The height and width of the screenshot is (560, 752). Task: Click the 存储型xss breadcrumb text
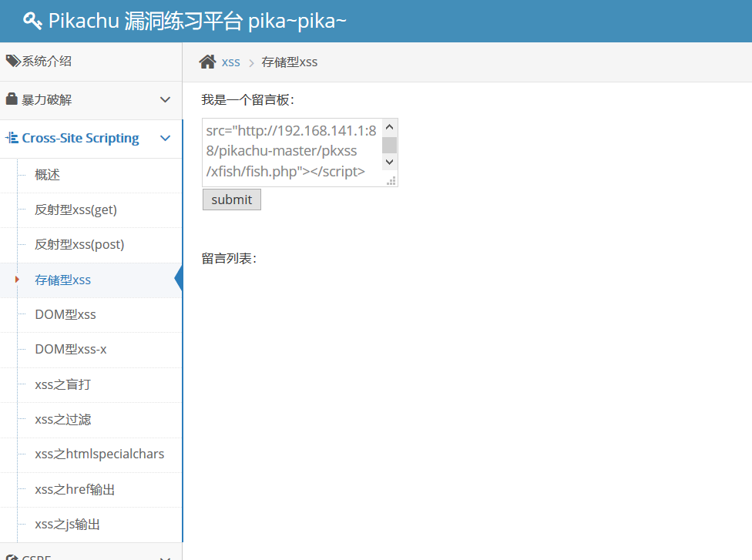289,62
